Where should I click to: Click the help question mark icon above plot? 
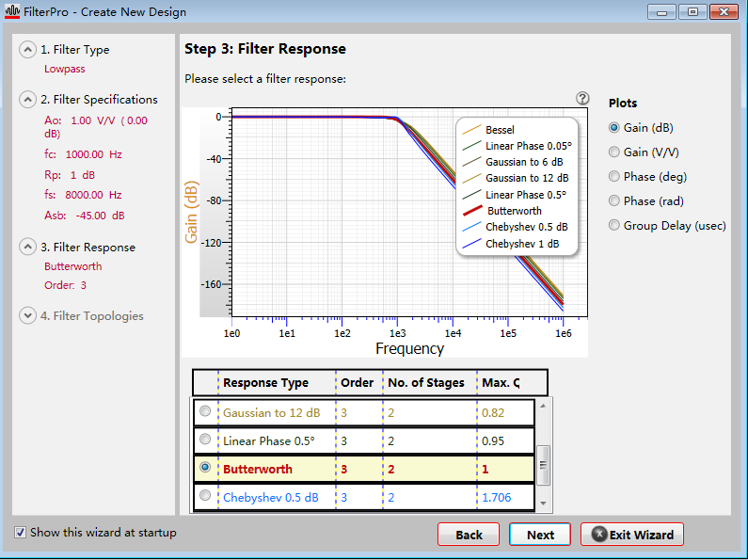[582, 98]
